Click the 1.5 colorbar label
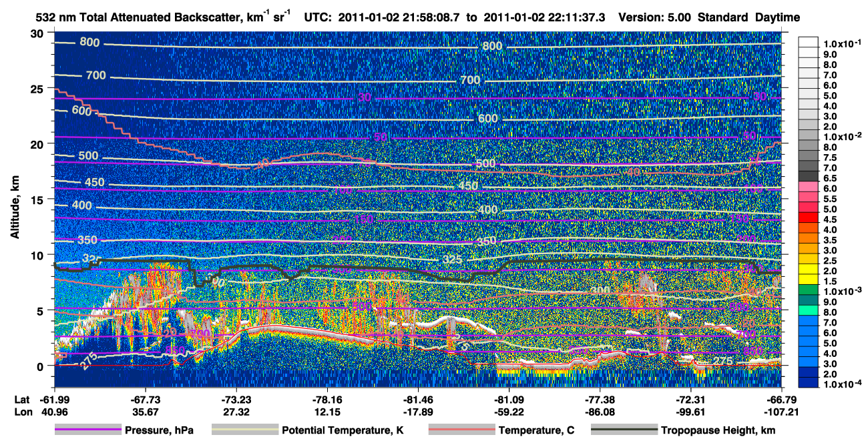Image resolution: width=868 pixels, height=445 pixels. [830, 281]
